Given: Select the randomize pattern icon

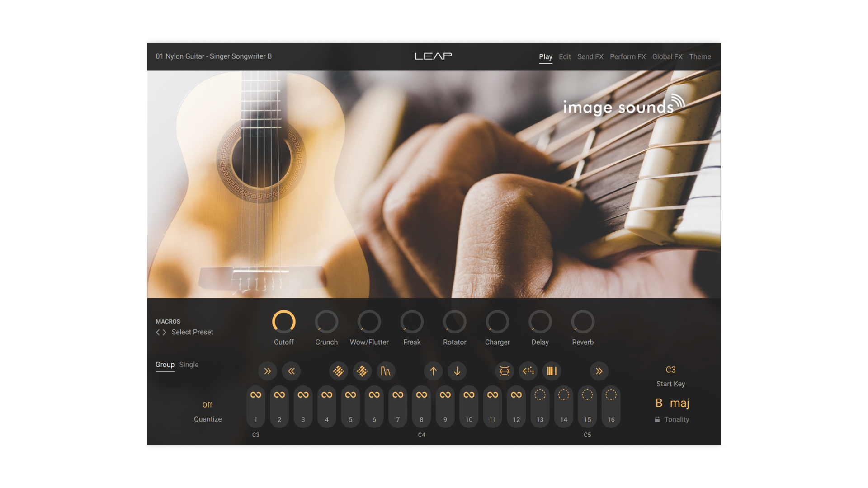Looking at the screenshot, I should pyautogui.click(x=338, y=371).
